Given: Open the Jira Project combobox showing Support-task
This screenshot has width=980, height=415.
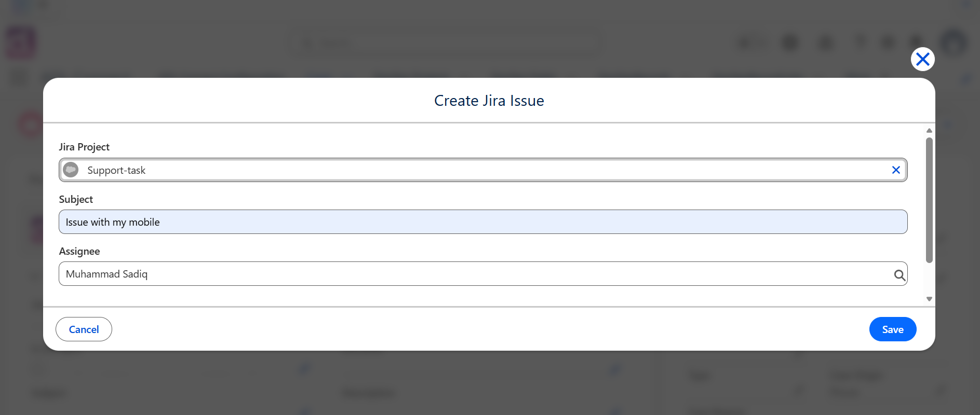Looking at the screenshot, I should click(483, 170).
